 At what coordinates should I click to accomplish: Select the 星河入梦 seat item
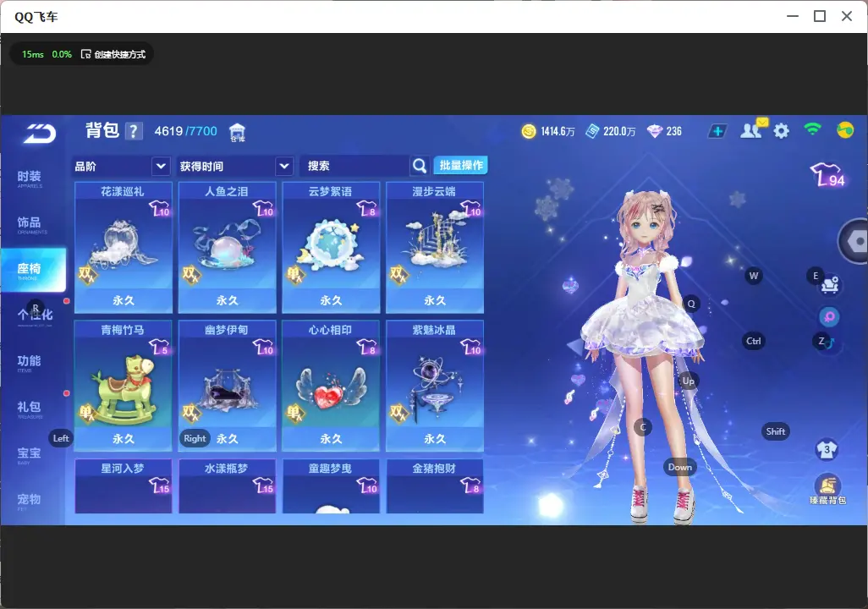pyautogui.click(x=123, y=486)
